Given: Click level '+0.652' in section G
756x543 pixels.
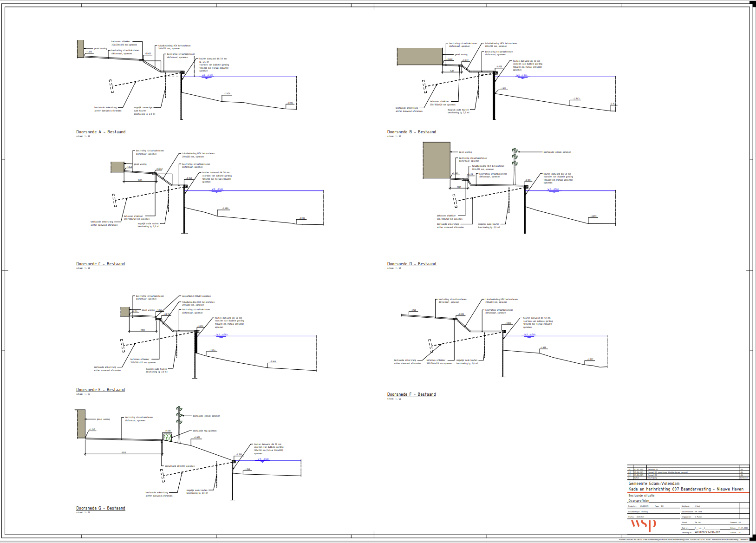Looking at the screenshot, I should [x=197, y=437].
